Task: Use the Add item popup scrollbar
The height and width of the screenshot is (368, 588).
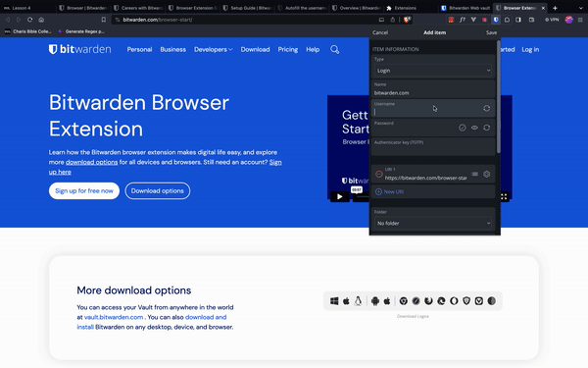Action: point(499,97)
